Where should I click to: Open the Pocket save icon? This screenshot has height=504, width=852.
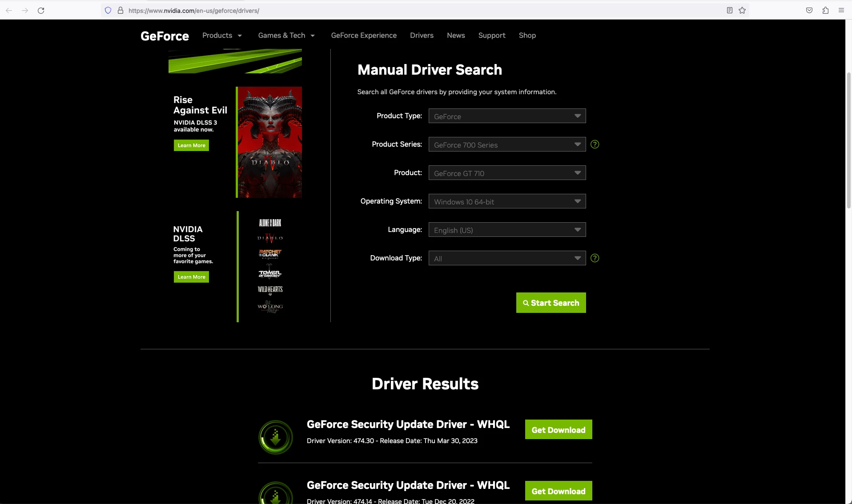(809, 10)
